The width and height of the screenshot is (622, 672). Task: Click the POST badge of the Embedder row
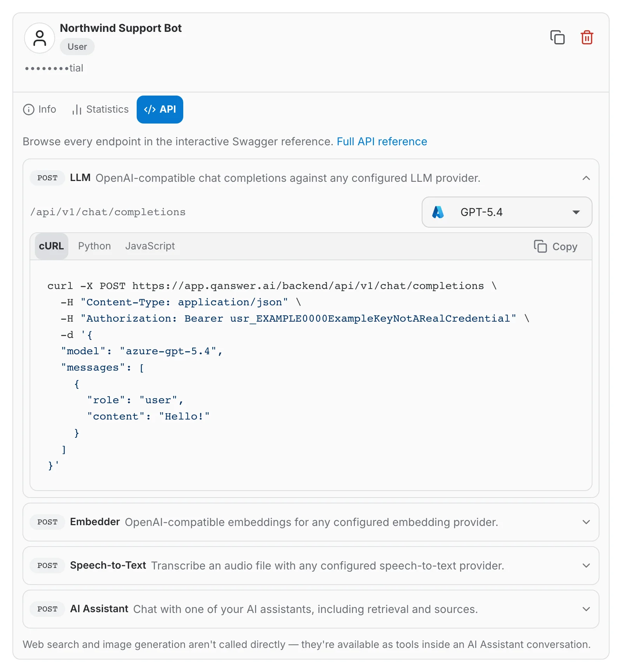tap(47, 522)
